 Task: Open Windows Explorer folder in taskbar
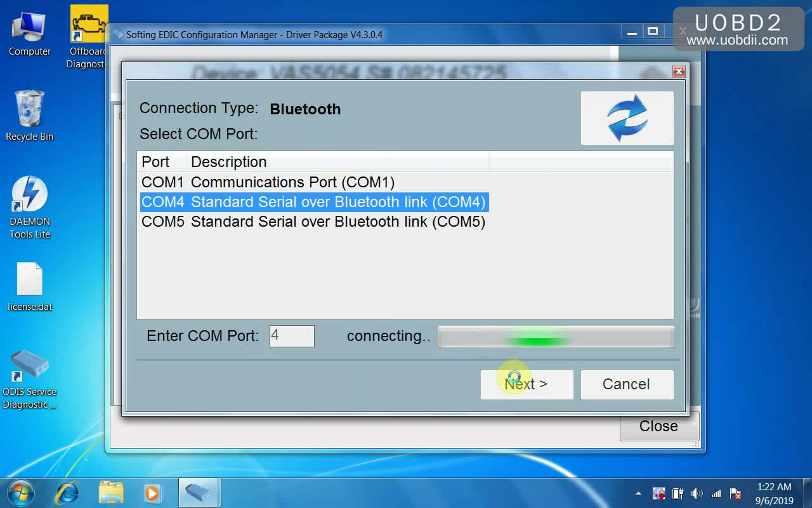(x=111, y=493)
